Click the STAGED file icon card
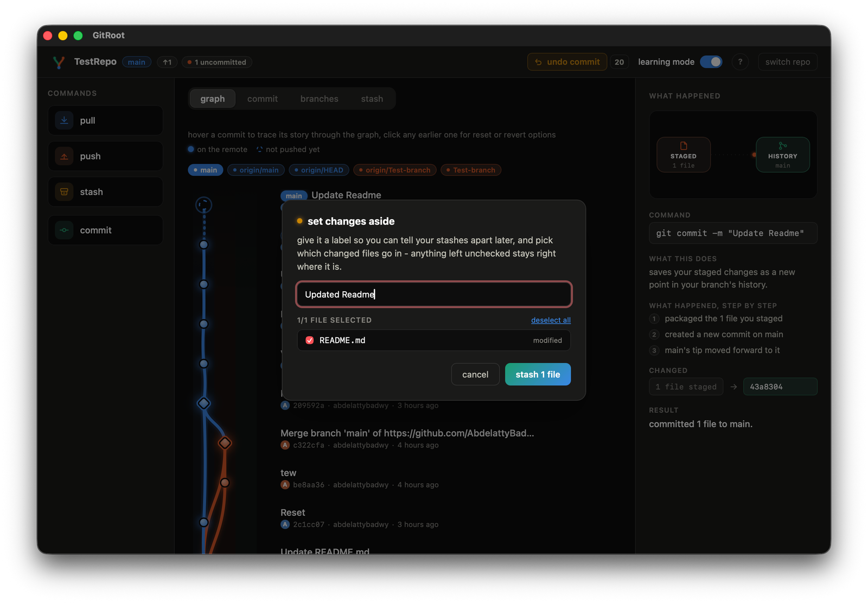This screenshot has width=868, height=603. pos(684,155)
